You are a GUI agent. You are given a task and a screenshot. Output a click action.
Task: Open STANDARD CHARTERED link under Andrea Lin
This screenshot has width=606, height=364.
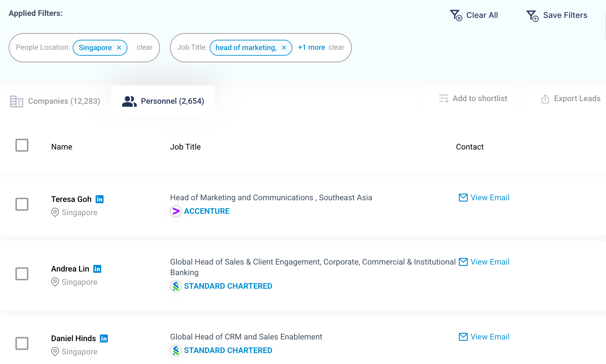tap(228, 286)
